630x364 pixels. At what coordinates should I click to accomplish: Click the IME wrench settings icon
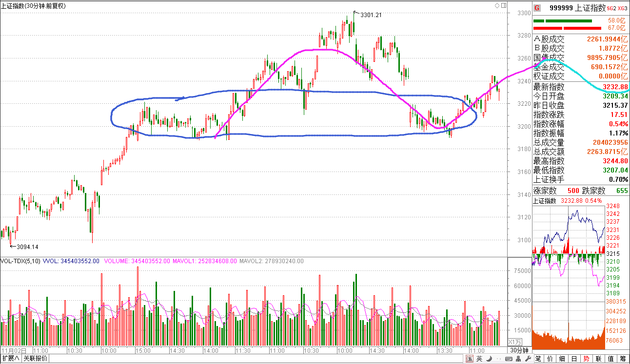[x=528, y=359]
